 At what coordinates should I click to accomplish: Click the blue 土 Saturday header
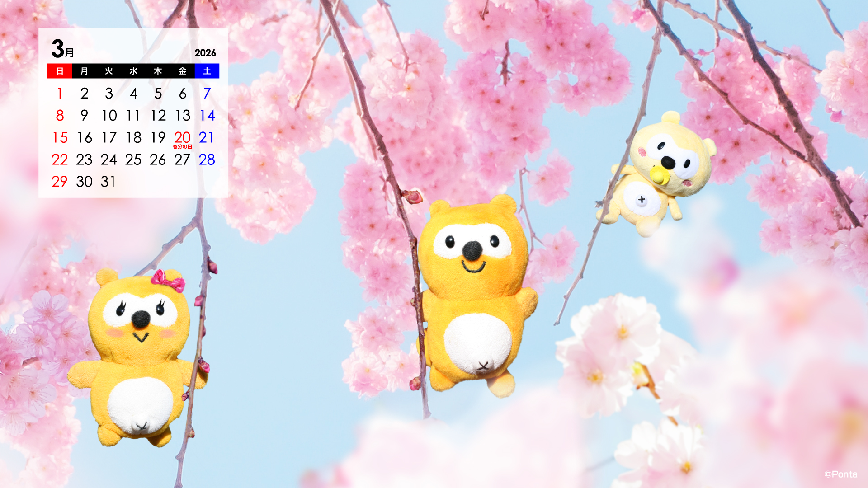coord(207,71)
